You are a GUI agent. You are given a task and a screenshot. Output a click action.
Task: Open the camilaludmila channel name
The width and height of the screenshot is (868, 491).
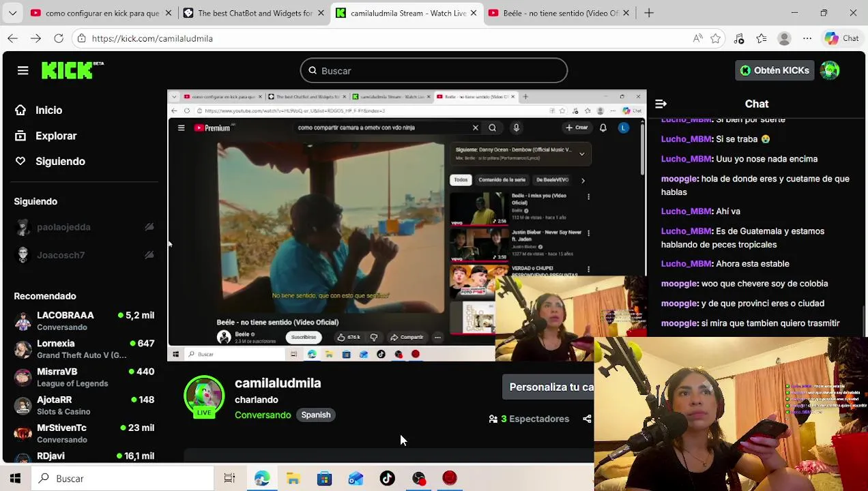click(x=278, y=383)
